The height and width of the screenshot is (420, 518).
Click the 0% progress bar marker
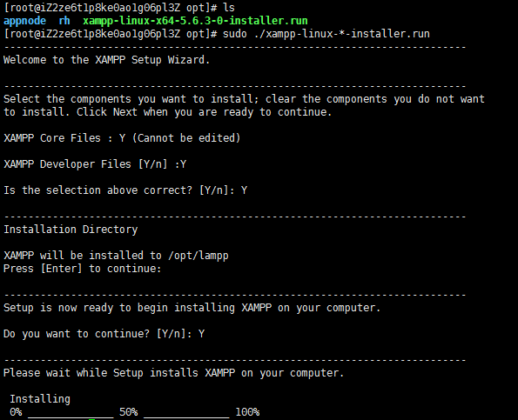coord(16,412)
